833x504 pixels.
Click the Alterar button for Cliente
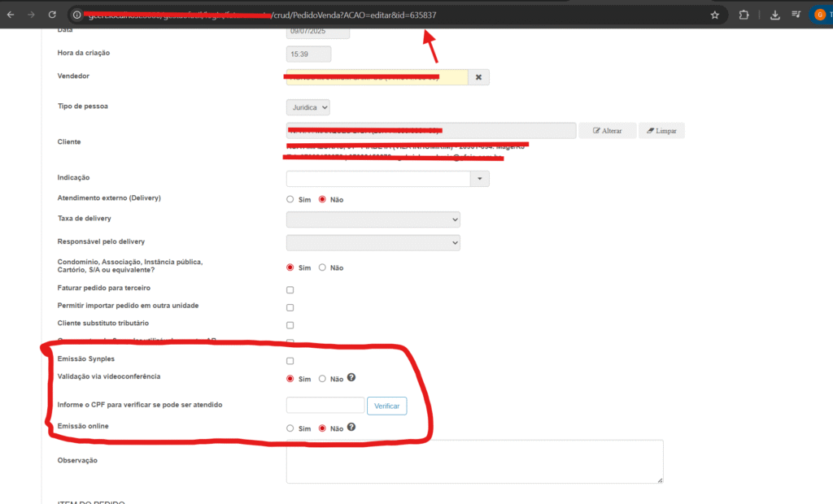pos(607,130)
